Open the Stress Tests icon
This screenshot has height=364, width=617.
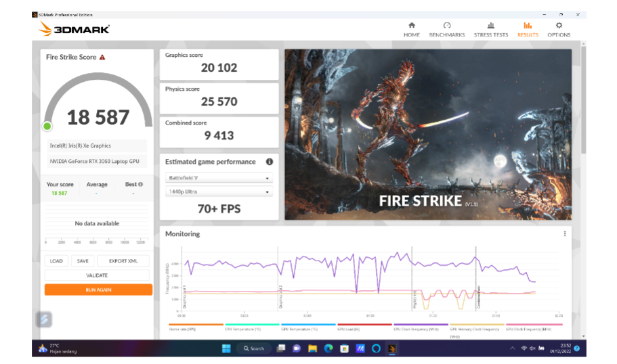click(x=491, y=26)
